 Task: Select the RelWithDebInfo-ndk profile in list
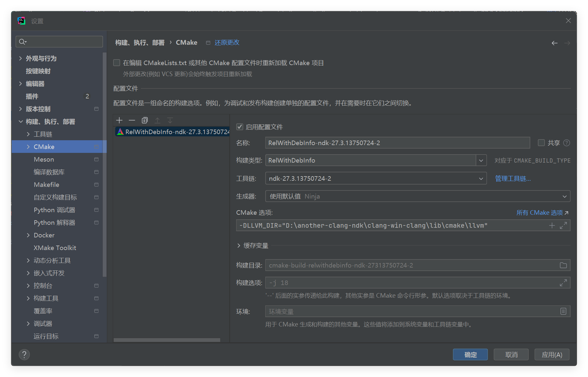pyautogui.click(x=172, y=132)
